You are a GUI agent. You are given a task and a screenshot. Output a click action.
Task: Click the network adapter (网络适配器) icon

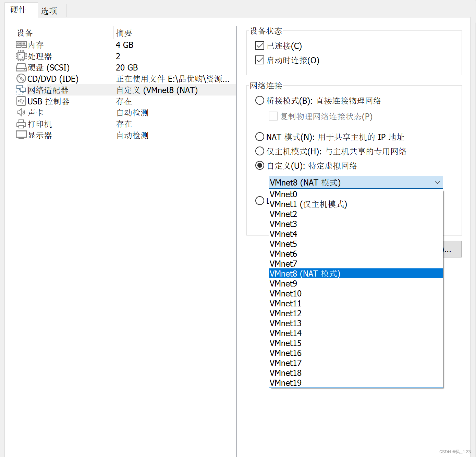coord(21,90)
